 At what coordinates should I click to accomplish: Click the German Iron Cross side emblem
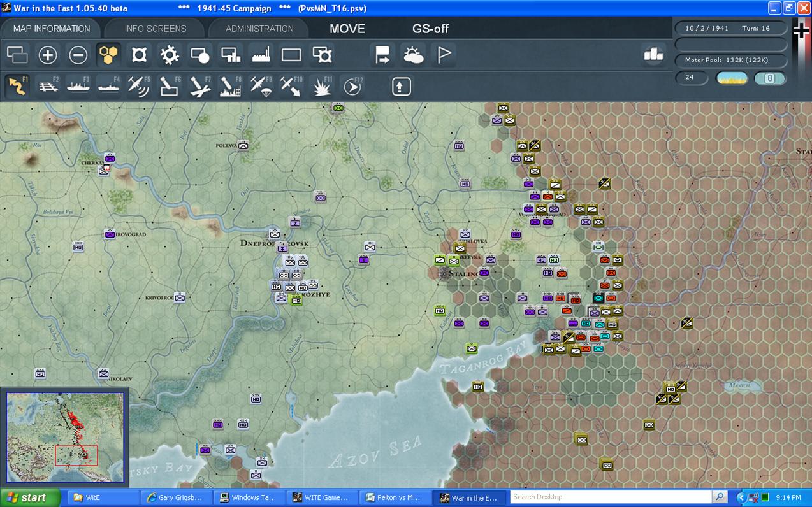coord(801,31)
